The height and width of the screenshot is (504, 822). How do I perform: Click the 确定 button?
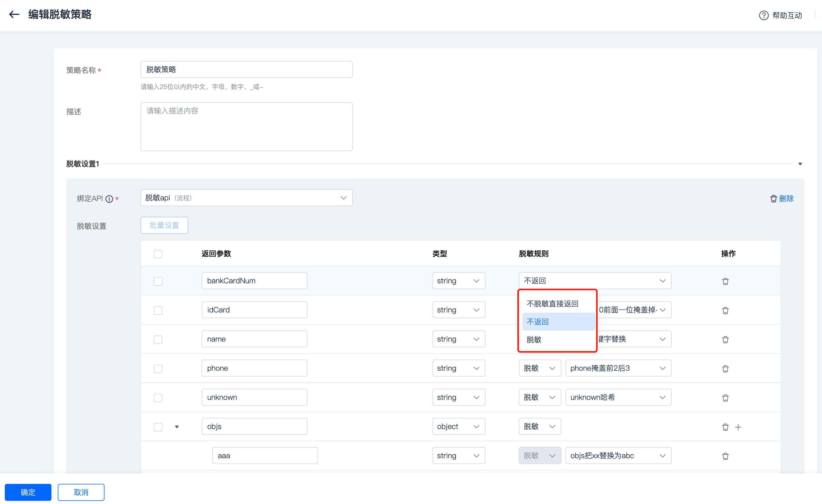click(x=28, y=492)
